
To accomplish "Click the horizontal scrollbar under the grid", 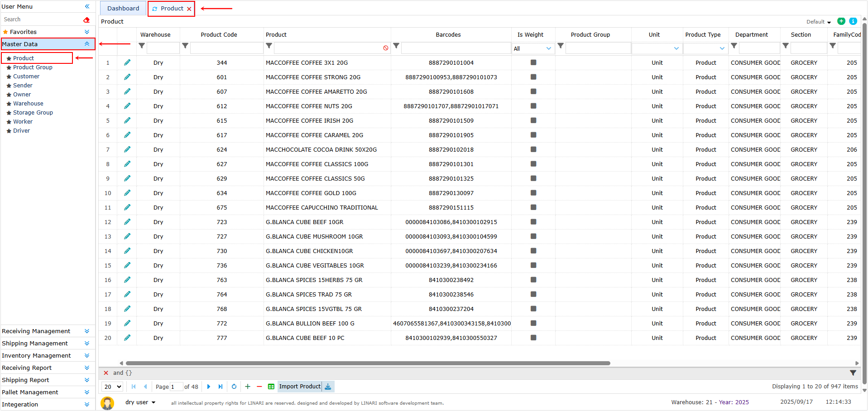I will [368, 363].
